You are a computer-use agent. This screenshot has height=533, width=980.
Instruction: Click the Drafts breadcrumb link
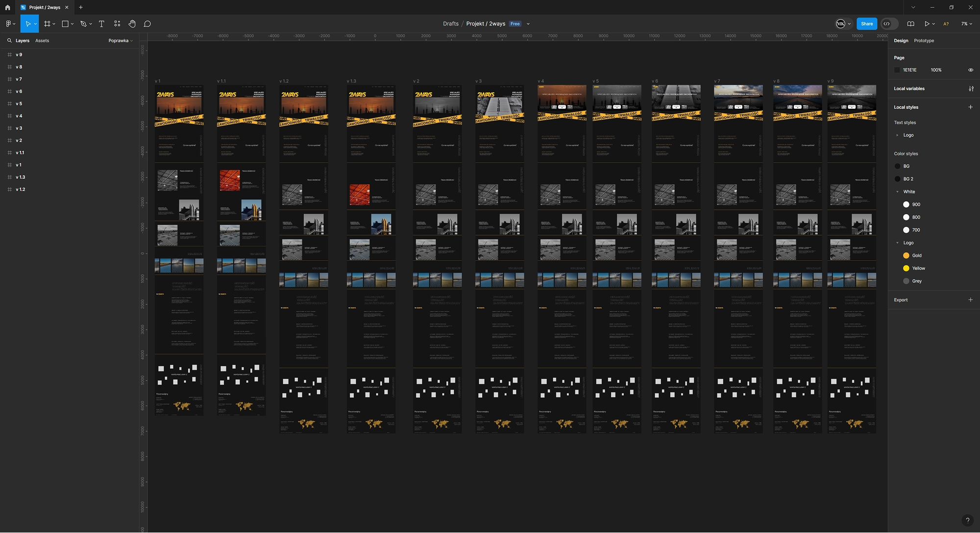(450, 24)
